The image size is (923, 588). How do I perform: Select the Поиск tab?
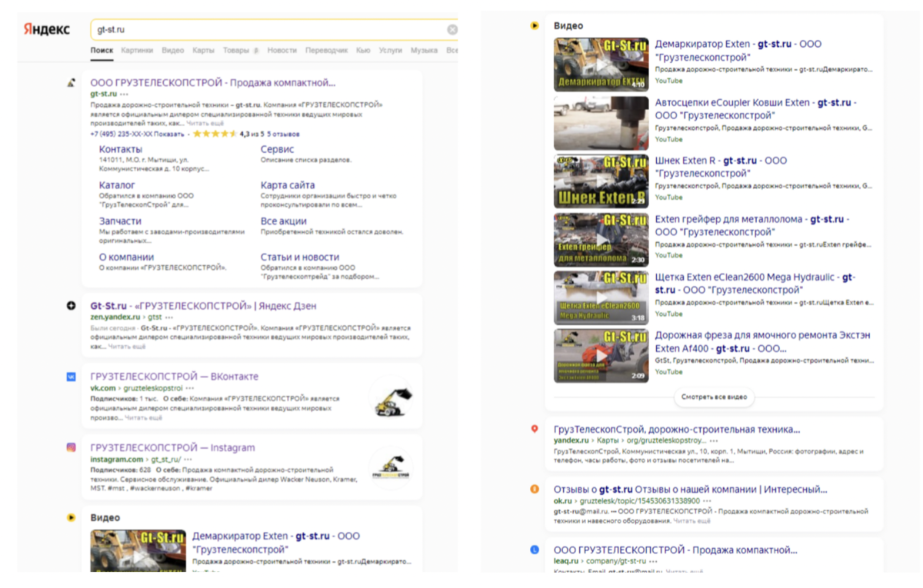click(102, 51)
